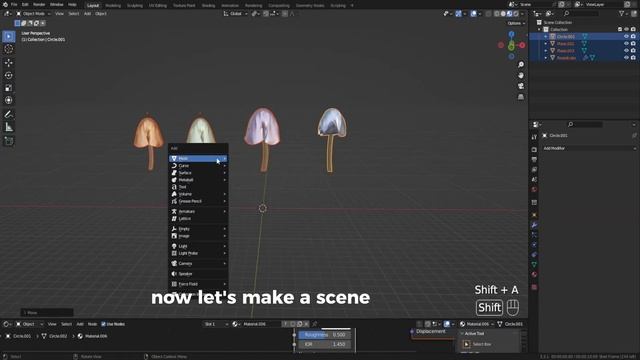Adjust the Roughness value slider
This screenshot has width=640, height=360.
click(324, 335)
